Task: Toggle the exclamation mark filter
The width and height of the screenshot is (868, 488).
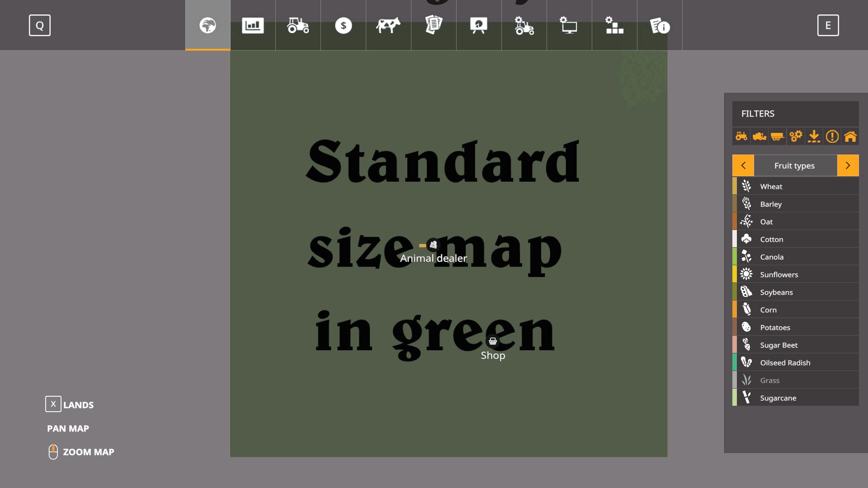Action: (x=832, y=136)
